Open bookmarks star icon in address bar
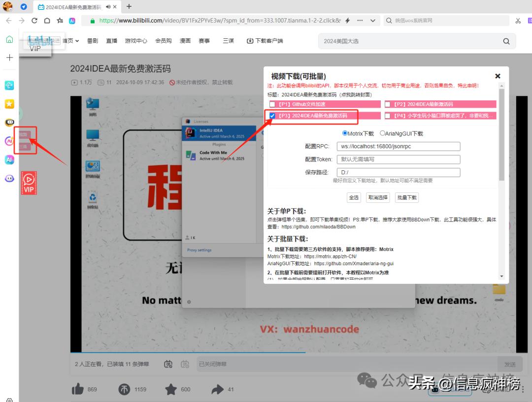Screen dimensions: 532x402 point(60,20)
